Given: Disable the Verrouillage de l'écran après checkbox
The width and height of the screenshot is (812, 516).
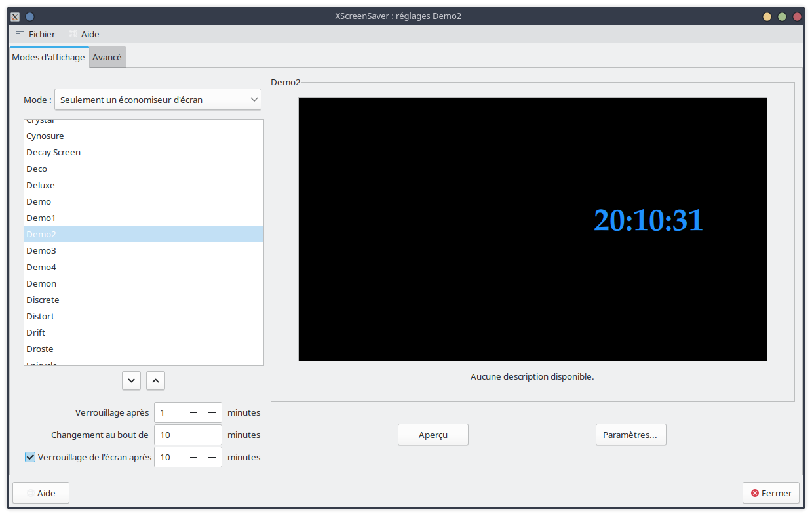Looking at the screenshot, I should 29,457.
